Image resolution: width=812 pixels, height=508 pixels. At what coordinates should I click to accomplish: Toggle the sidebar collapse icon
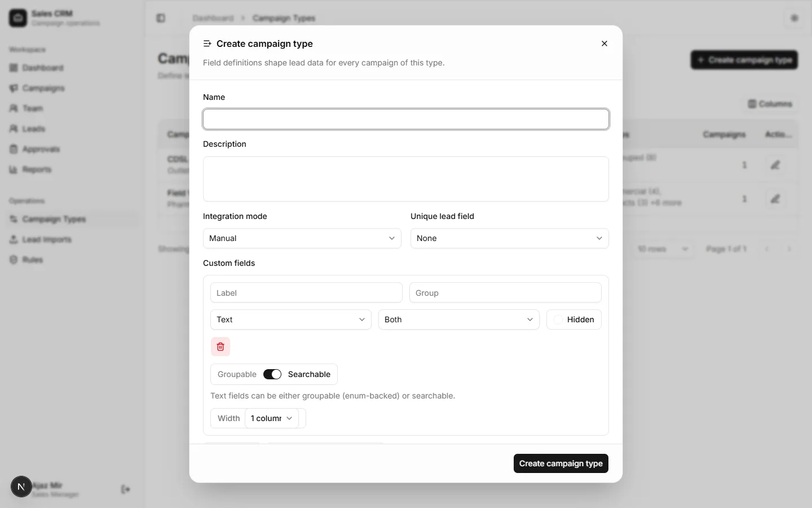(161, 18)
